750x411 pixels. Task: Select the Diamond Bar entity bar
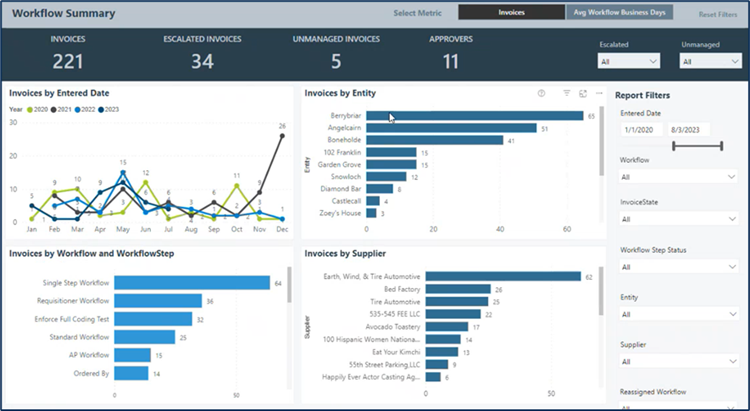379,189
